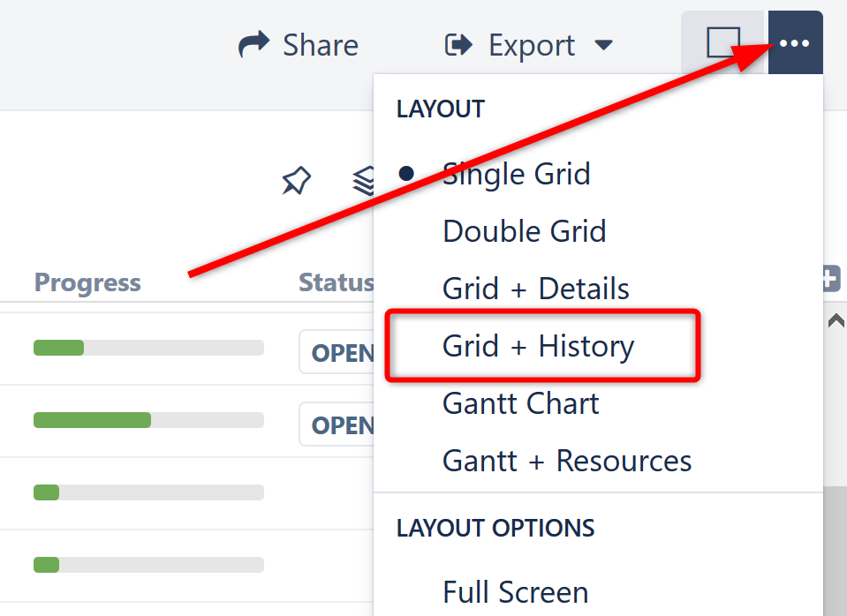The width and height of the screenshot is (847, 616).
Task: Click the scroll up chevron
Action: pyautogui.click(x=836, y=320)
